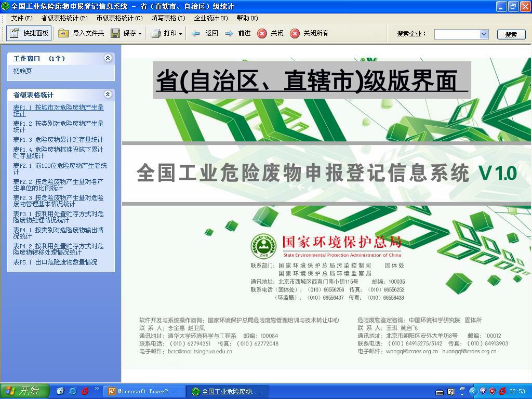Image resolution: width=532 pixels, height=399 pixels.
Task: Open the 保存 dropdown arrow
Action: 140,34
